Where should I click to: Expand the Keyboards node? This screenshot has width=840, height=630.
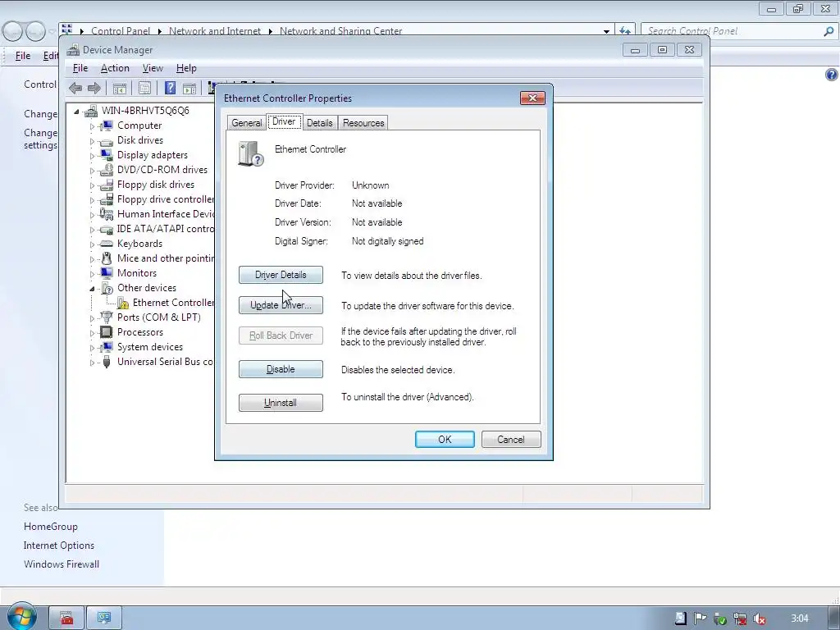coord(92,244)
